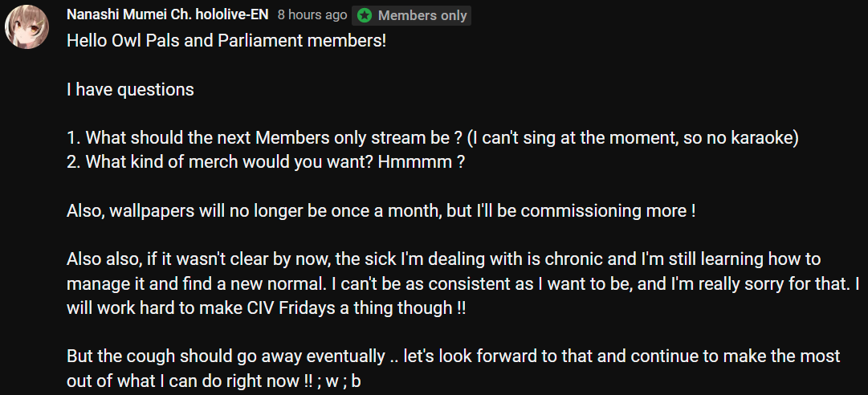Click the line starting "manage it and find a new normal"
This screenshot has height=395, width=868.
point(463,283)
